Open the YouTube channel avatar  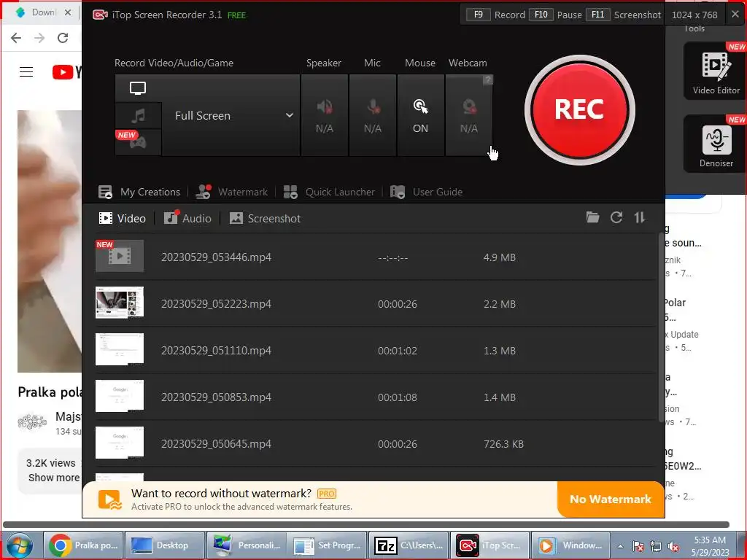coord(32,422)
